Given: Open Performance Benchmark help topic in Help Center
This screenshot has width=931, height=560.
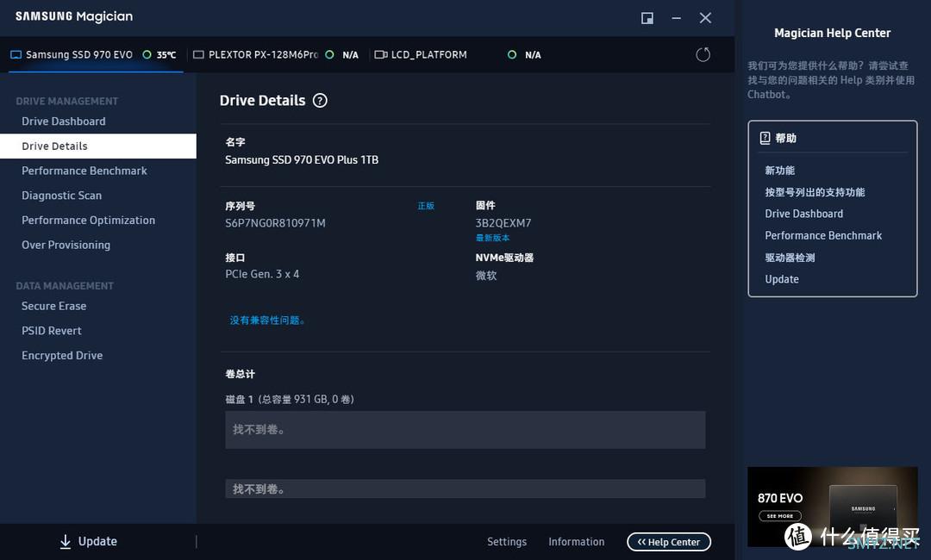Looking at the screenshot, I should tap(823, 235).
